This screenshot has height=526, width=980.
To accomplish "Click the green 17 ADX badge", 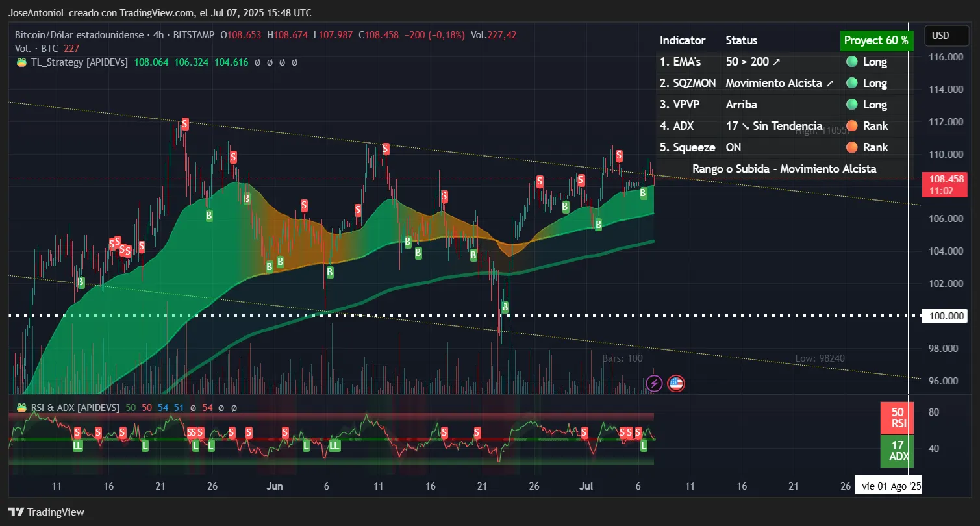I will 897,451.
